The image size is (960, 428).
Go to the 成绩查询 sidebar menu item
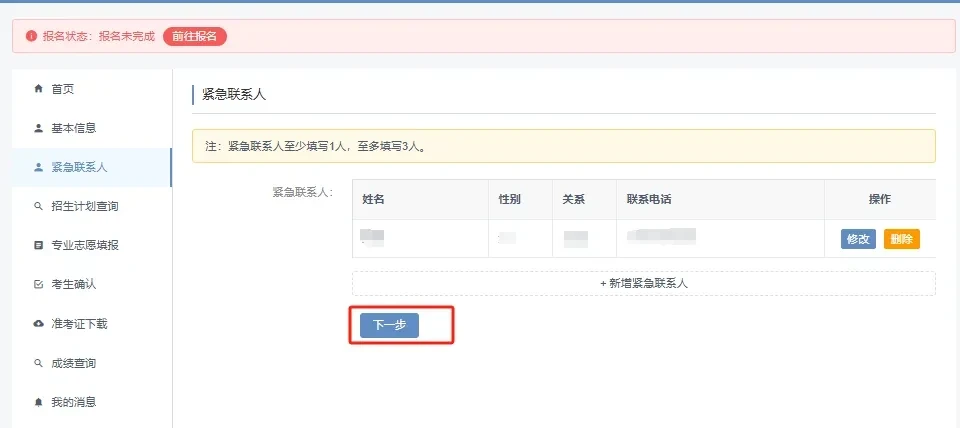coord(73,363)
